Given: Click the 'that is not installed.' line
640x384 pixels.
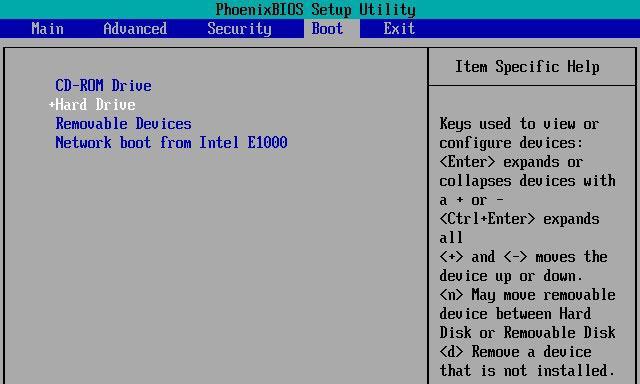Looking at the screenshot, I should tap(527, 371).
